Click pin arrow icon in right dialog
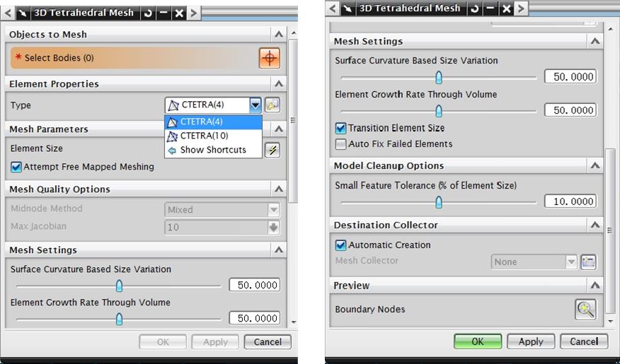Screen dimensions: 620x364 tap(348, 8)
